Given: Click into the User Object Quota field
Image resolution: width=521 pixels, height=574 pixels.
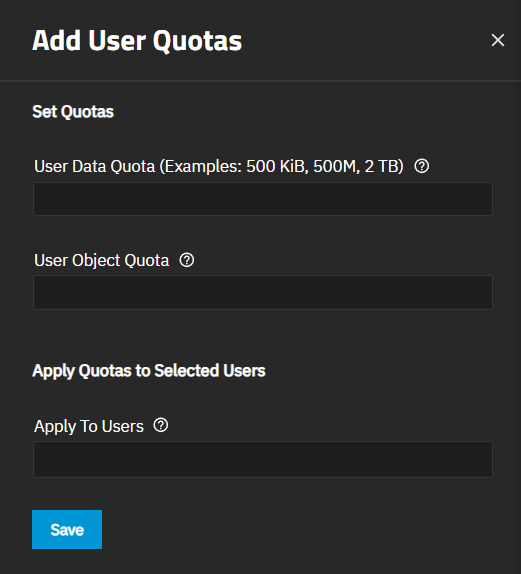Looking at the screenshot, I should pyautogui.click(x=263, y=292).
